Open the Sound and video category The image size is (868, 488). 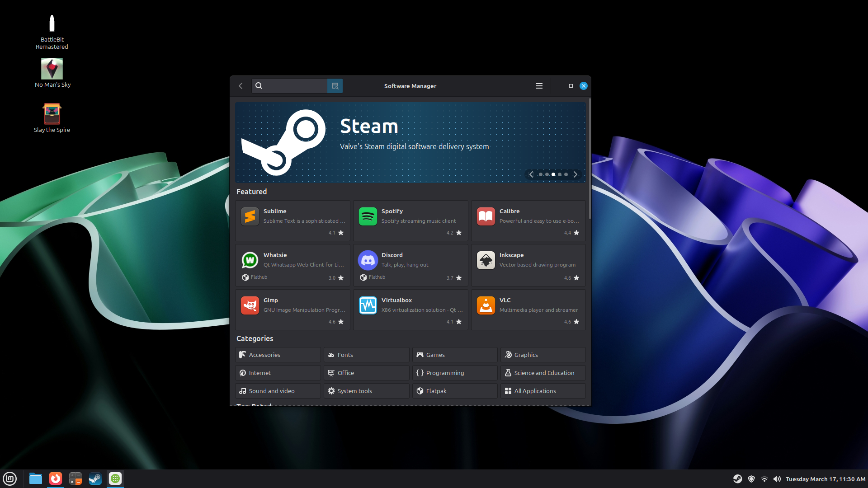[x=278, y=391]
